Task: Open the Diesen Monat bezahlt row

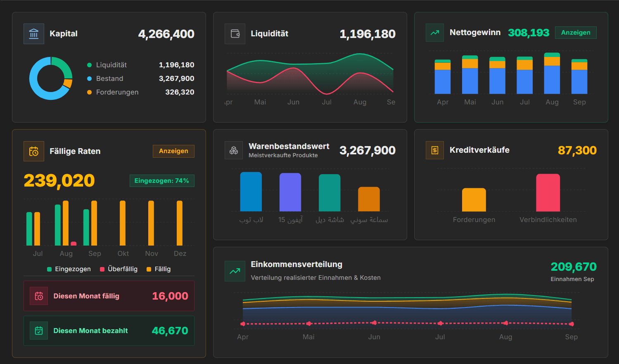Action: pyautogui.click(x=109, y=331)
